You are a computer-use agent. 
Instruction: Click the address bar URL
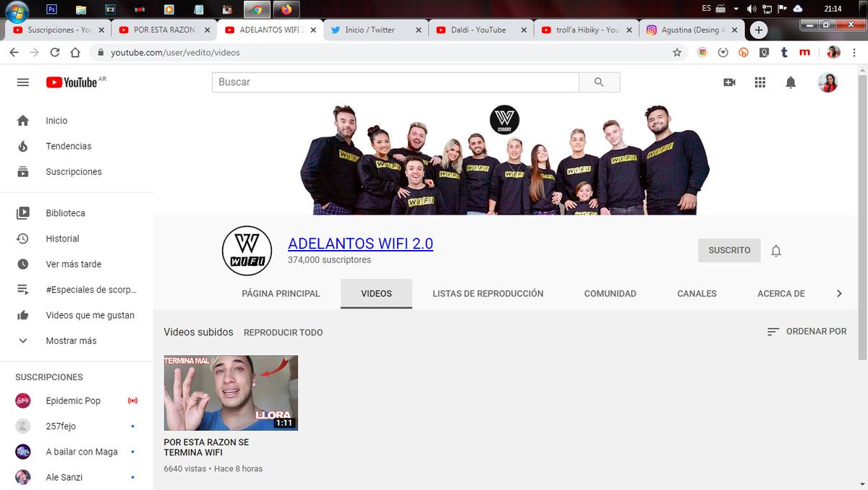(x=175, y=52)
